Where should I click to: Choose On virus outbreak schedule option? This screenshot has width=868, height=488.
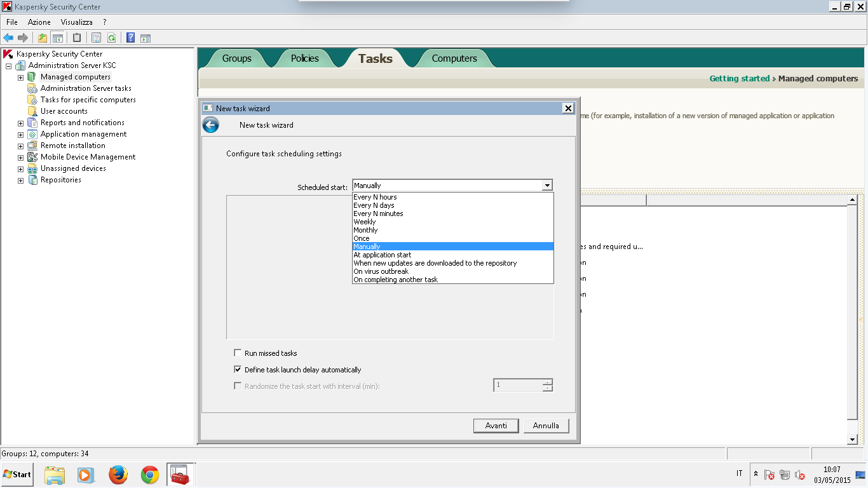click(453, 271)
